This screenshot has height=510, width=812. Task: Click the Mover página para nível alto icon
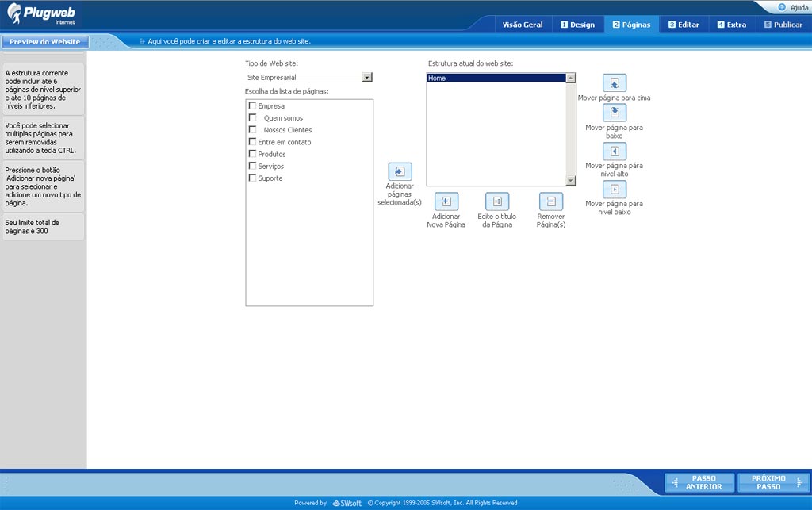coord(615,151)
